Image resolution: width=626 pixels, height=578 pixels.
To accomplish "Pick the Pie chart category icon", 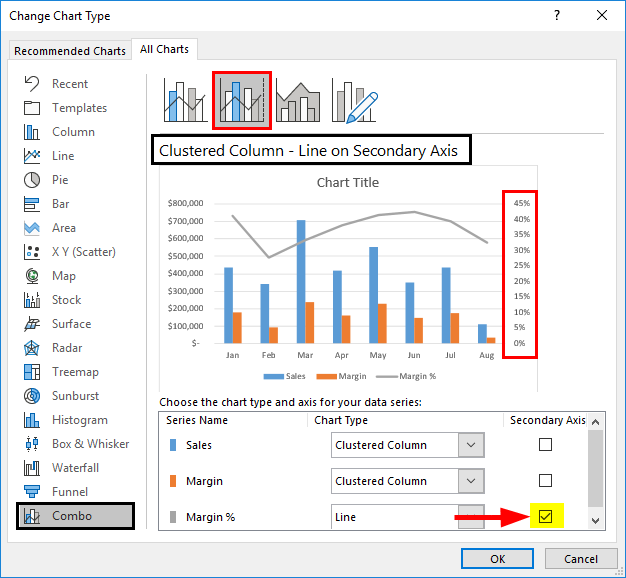I will click(x=32, y=180).
